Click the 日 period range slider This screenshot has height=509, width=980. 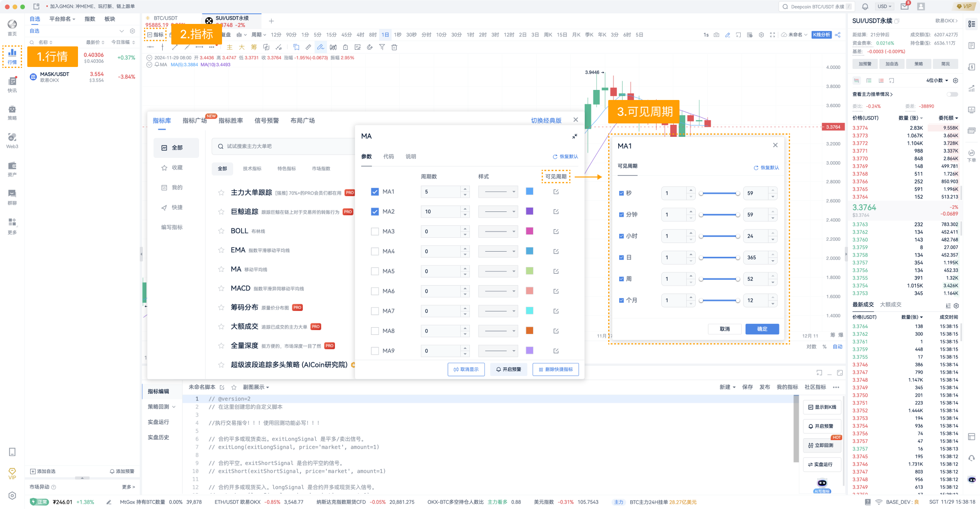(x=719, y=258)
